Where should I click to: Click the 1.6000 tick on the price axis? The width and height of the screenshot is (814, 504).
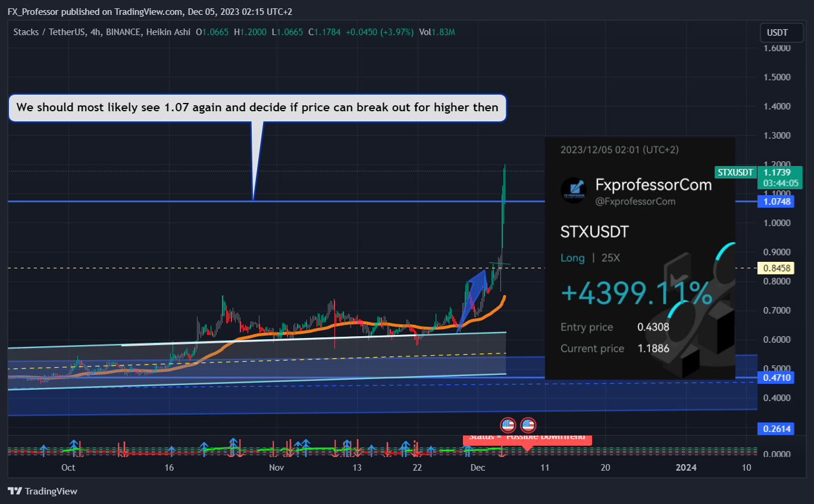(x=778, y=48)
